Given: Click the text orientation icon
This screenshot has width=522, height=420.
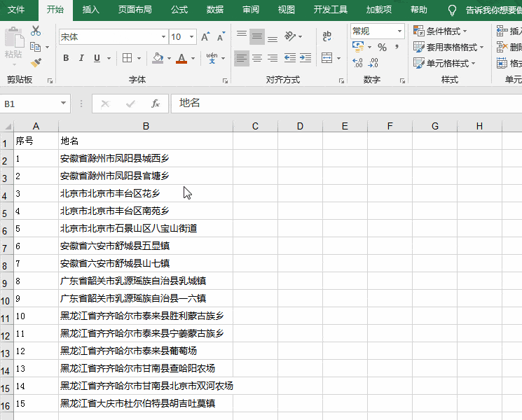Looking at the screenshot, I should 290,36.
